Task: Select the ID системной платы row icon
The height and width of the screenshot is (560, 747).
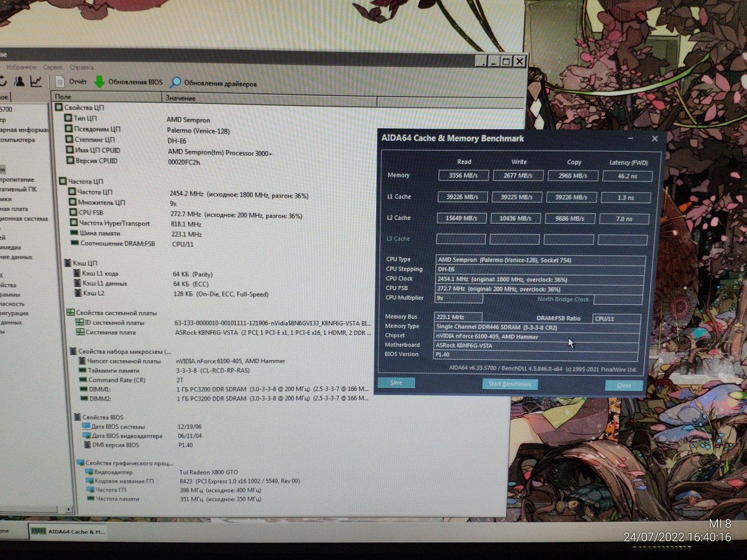Action: [x=79, y=322]
